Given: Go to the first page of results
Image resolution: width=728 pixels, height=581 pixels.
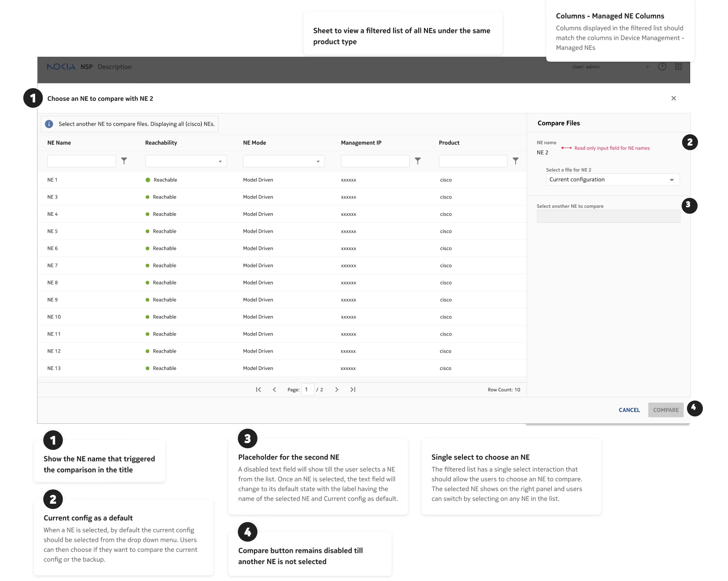Looking at the screenshot, I should (x=258, y=390).
